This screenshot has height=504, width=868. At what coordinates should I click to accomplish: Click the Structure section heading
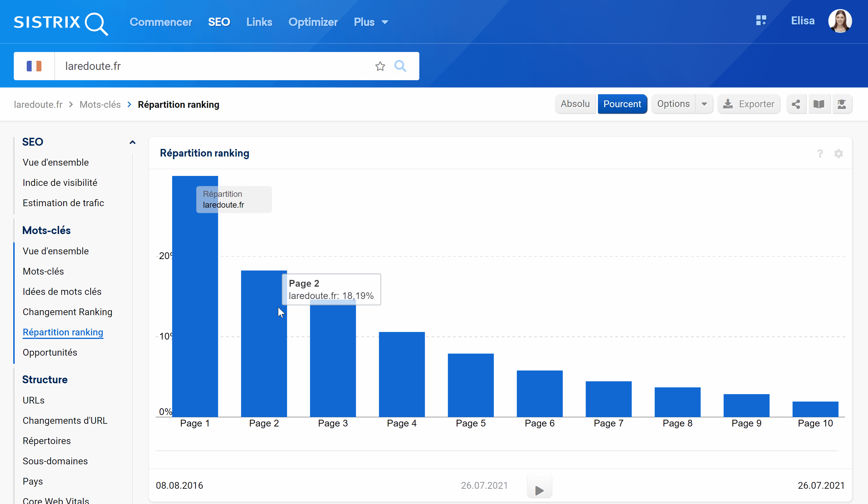(x=45, y=380)
